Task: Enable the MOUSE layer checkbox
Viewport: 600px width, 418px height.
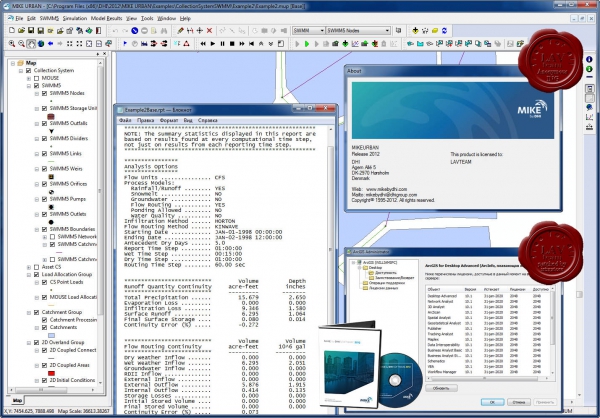Action: [x=37, y=78]
